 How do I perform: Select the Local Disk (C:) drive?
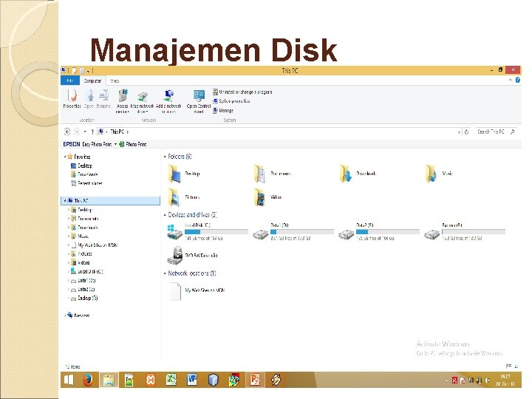pos(208,232)
